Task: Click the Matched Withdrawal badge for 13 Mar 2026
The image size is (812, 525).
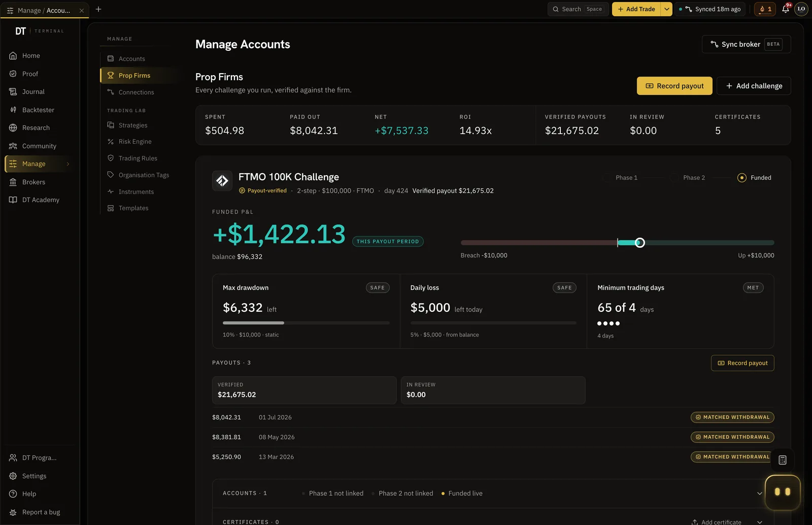Action: [x=732, y=457]
